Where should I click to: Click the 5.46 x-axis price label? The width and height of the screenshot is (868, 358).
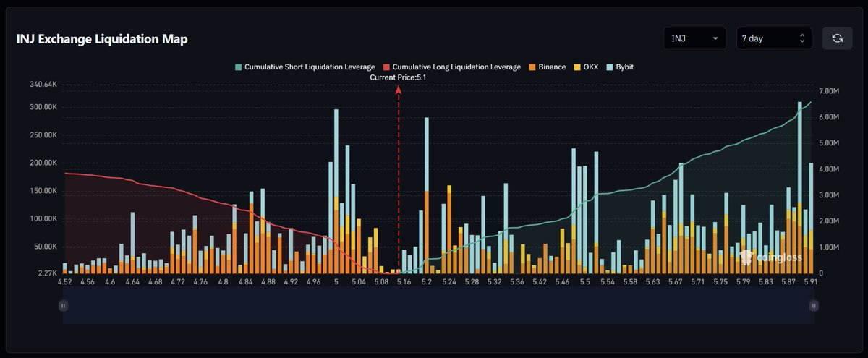pos(562,283)
